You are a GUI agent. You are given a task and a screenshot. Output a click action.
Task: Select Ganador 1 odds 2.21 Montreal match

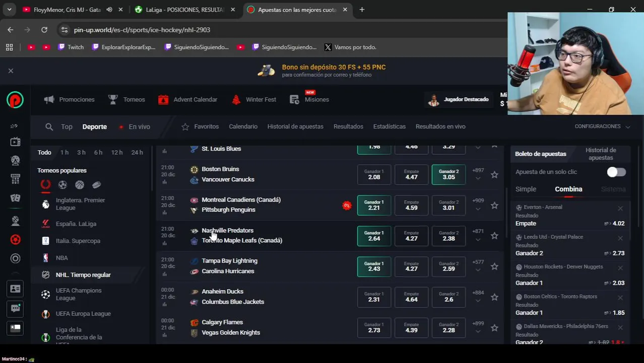[x=374, y=205]
